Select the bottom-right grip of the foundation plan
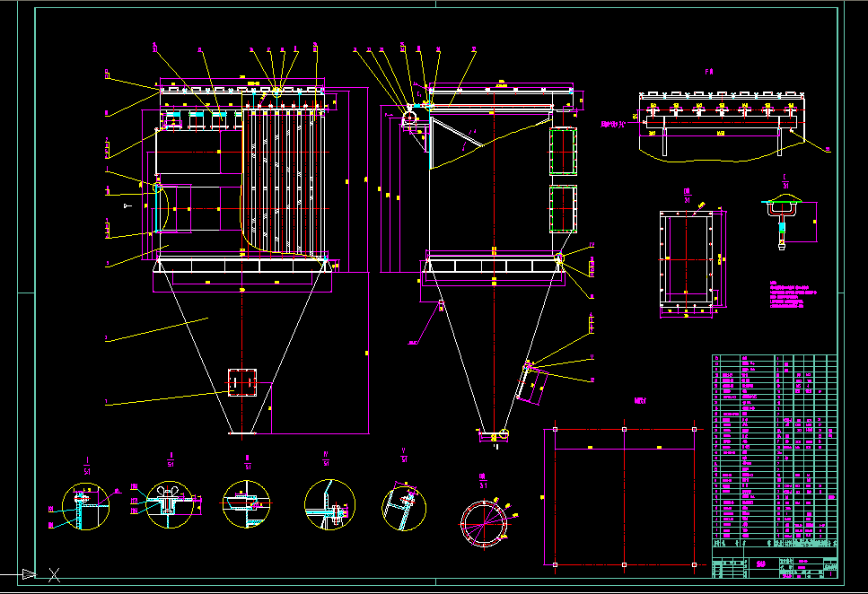 [695, 564]
